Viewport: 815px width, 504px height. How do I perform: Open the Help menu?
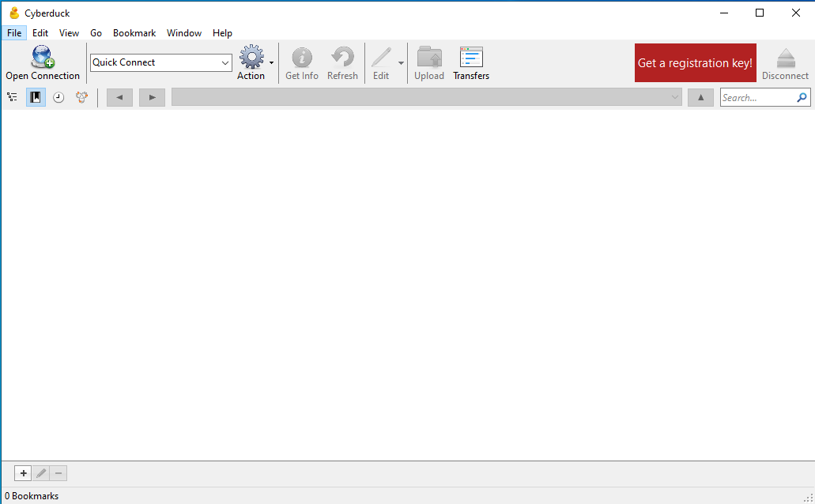click(x=222, y=32)
